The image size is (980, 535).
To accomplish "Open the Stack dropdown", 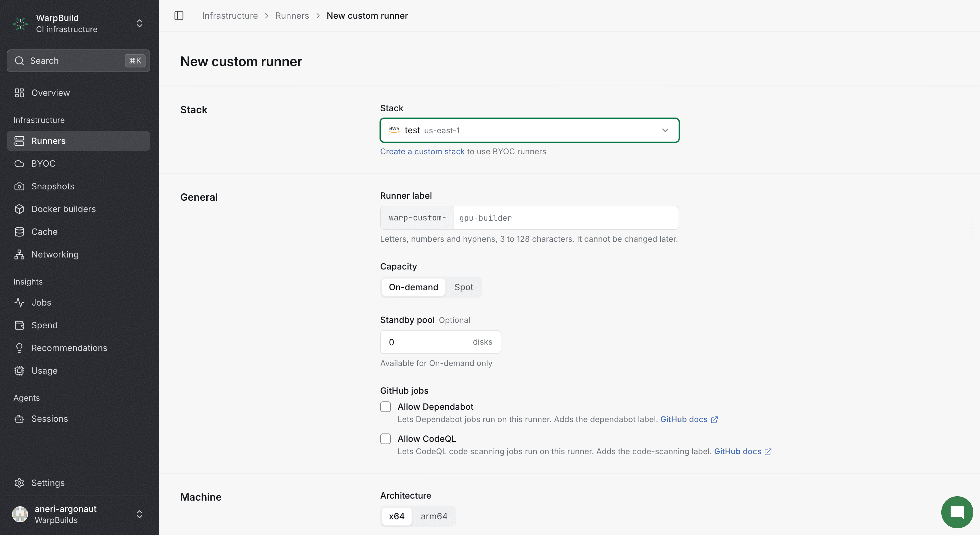I will click(x=530, y=130).
